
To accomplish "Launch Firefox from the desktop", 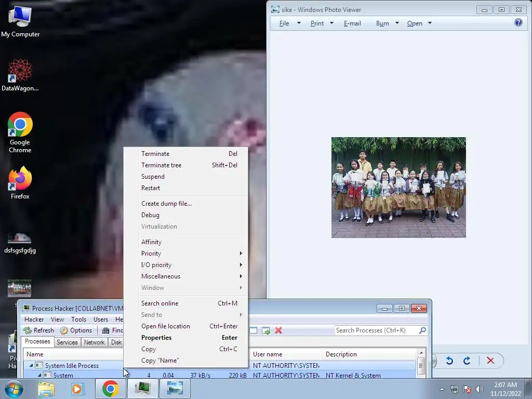I will pyautogui.click(x=20, y=183).
